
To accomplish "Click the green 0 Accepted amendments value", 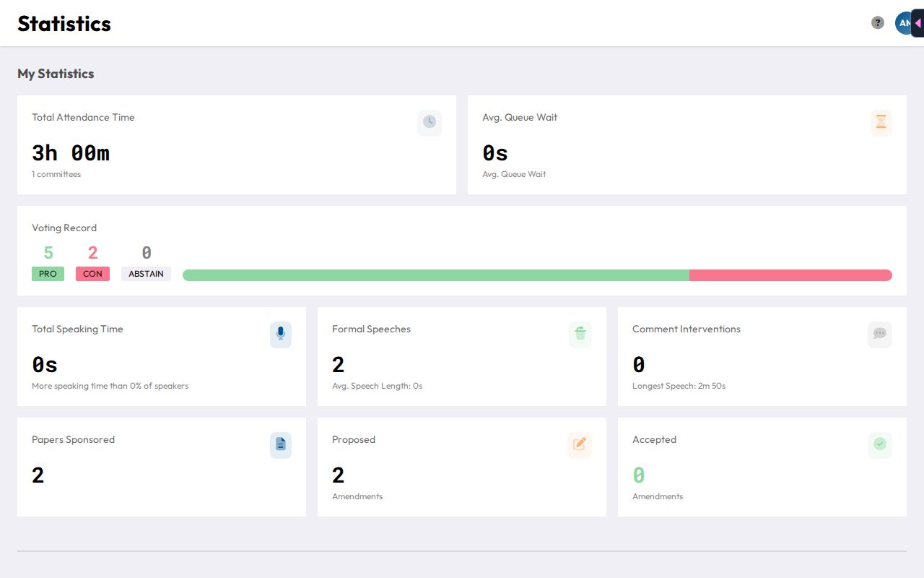I will [x=638, y=475].
